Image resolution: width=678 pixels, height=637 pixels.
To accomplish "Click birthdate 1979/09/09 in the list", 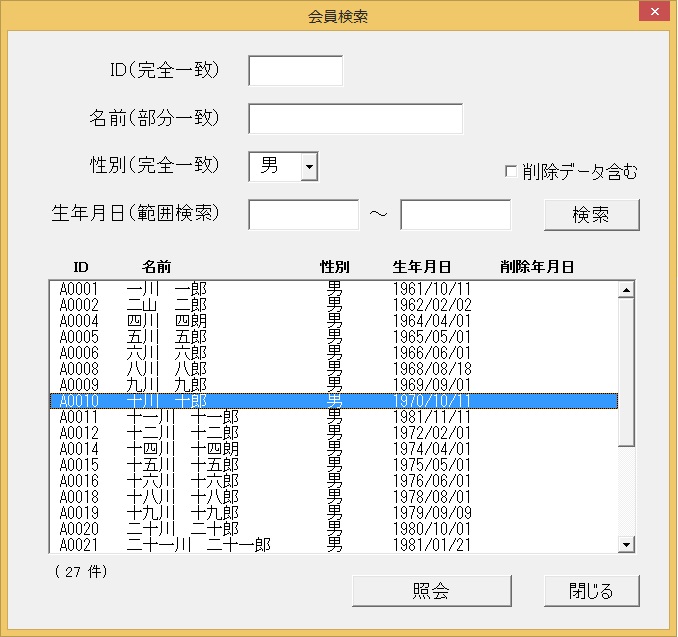I will (x=432, y=513).
